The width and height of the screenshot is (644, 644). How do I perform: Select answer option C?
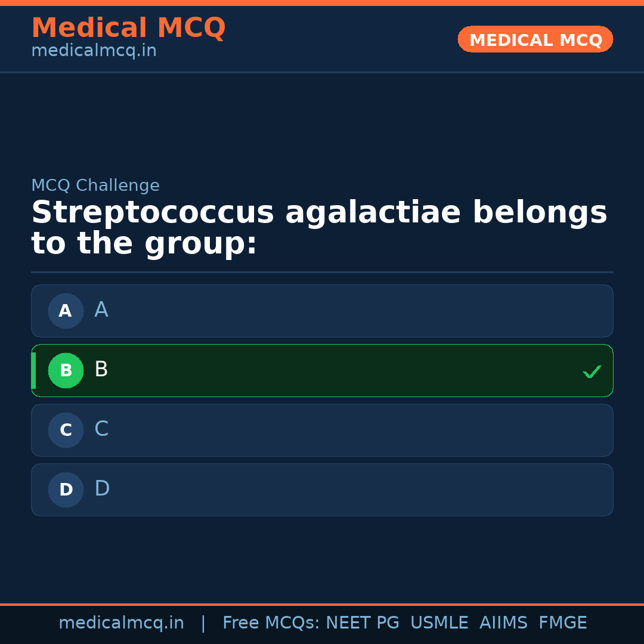[322, 430]
